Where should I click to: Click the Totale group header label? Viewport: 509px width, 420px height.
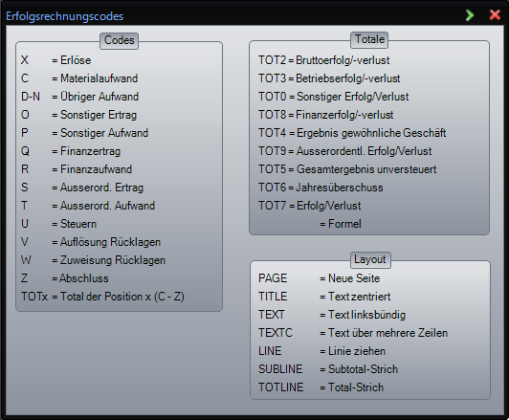click(x=369, y=39)
